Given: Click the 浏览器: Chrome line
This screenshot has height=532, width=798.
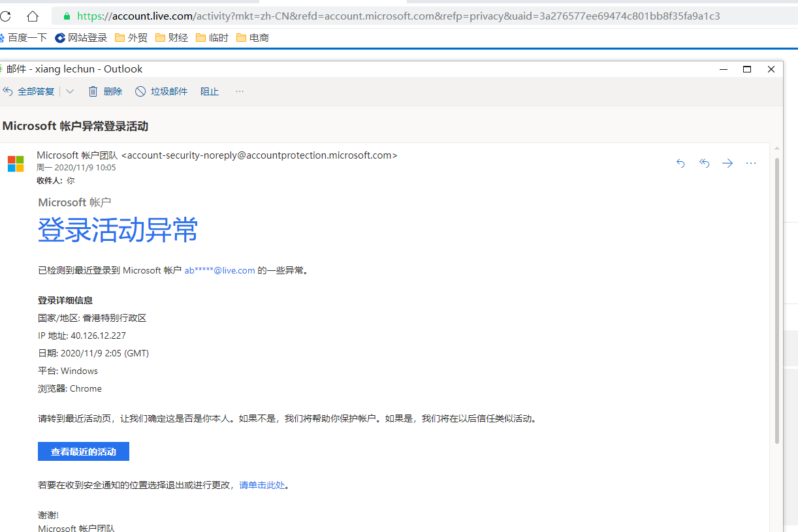Looking at the screenshot, I should tap(70, 388).
